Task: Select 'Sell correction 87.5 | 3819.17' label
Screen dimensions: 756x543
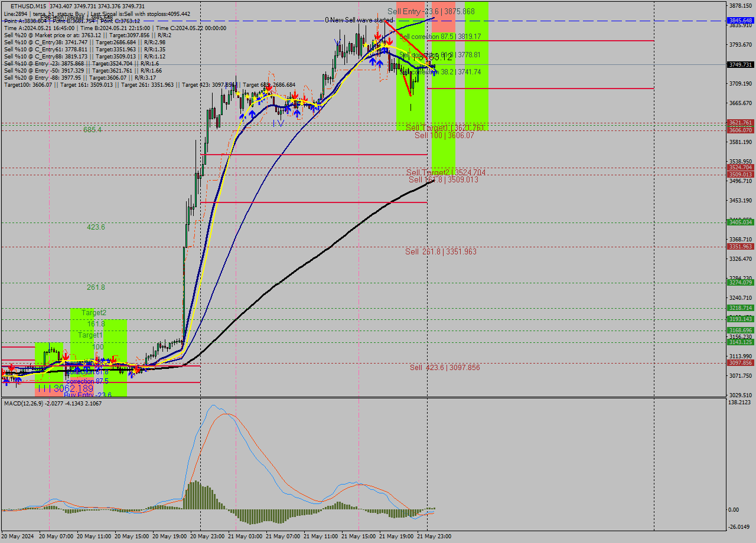Action: click(x=440, y=37)
